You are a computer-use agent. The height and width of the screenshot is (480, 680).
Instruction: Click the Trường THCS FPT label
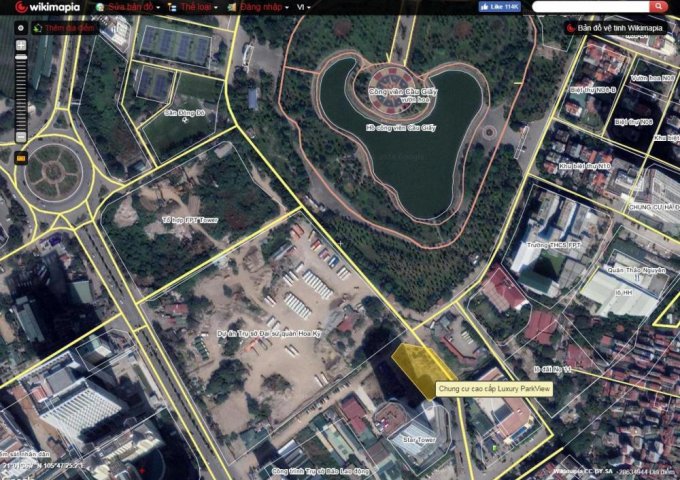554,245
